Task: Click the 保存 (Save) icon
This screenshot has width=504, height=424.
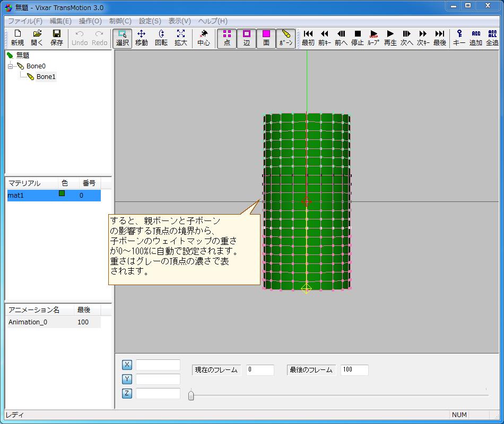Action: click(57, 38)
